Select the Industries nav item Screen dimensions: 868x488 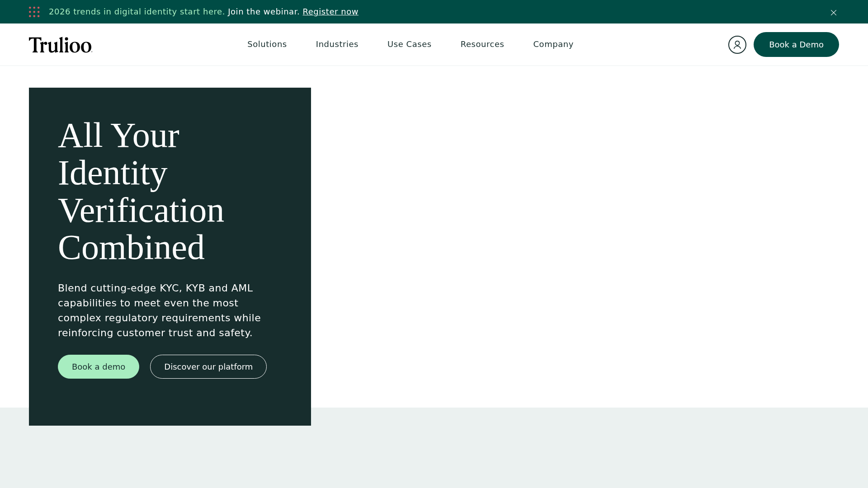(x=337, y=44)
